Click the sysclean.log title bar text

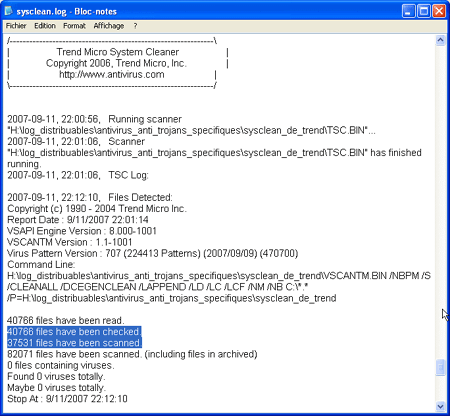[67, 11]
